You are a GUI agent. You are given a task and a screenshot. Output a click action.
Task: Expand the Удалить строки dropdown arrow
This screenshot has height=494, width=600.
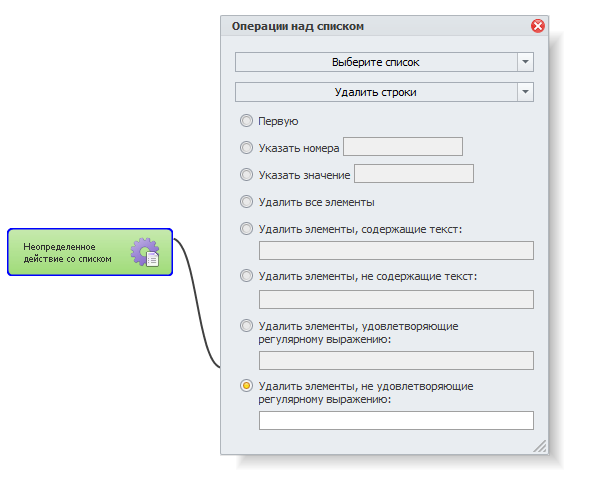(x=525, y=92)
